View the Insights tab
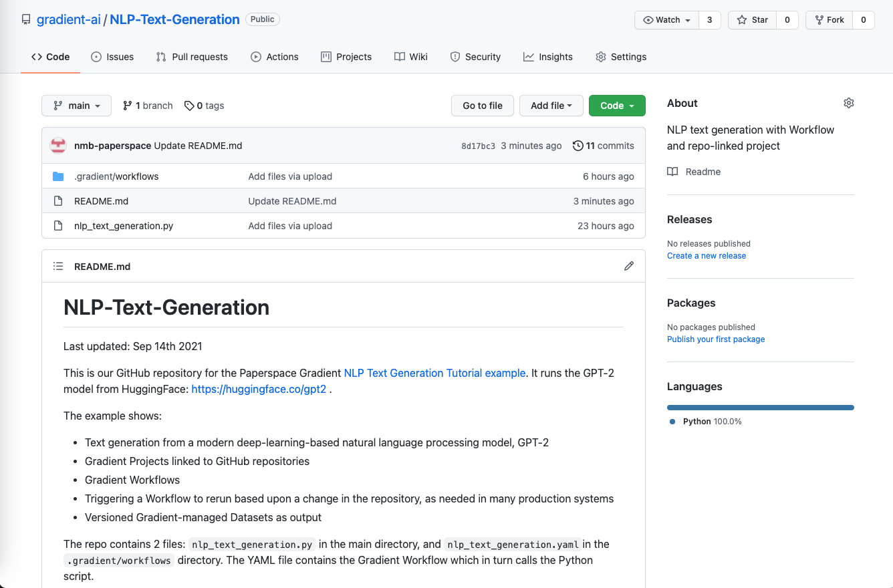 click(548, 57)
